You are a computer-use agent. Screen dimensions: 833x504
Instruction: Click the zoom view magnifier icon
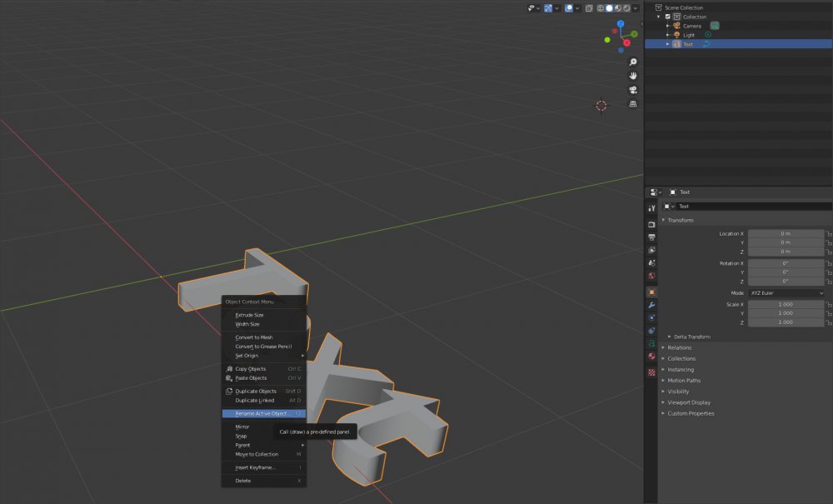tap(633, 62)
